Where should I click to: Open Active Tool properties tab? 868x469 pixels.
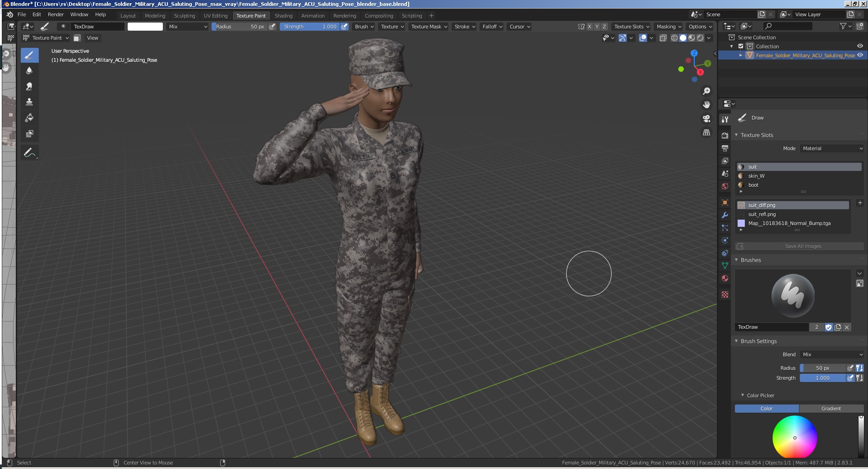coord(725,120)
